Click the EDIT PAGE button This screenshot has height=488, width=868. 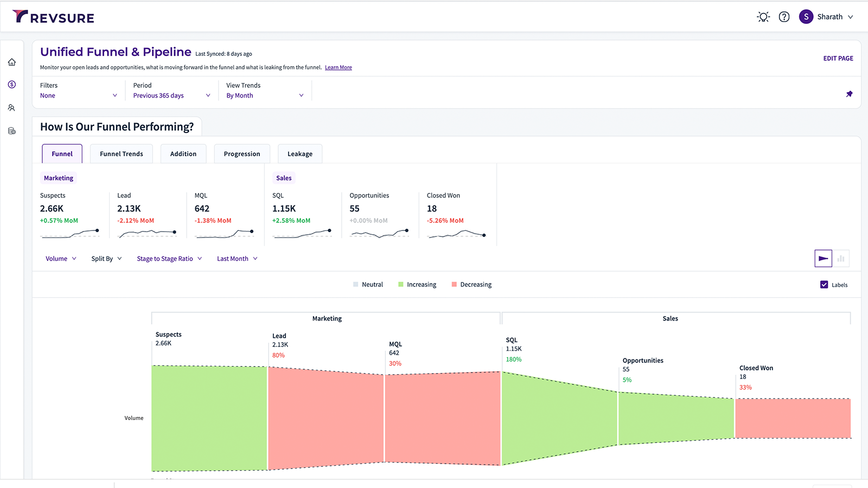click(x=838, y=59)
